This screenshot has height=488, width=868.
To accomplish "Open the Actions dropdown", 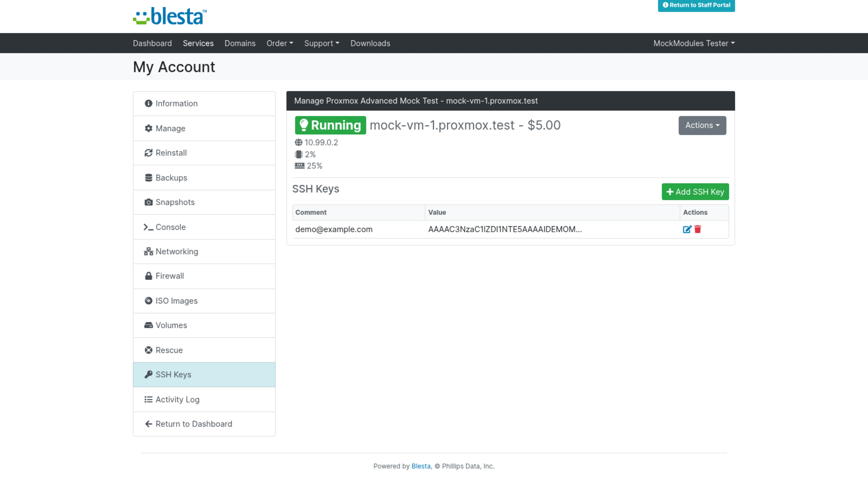I will tap(702, 126).
